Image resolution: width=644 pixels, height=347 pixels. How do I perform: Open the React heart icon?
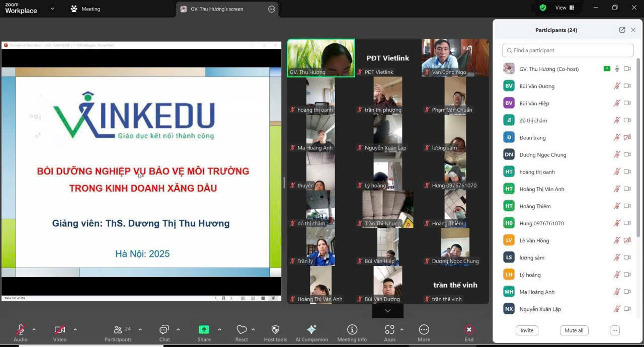[x=242, y=330]
